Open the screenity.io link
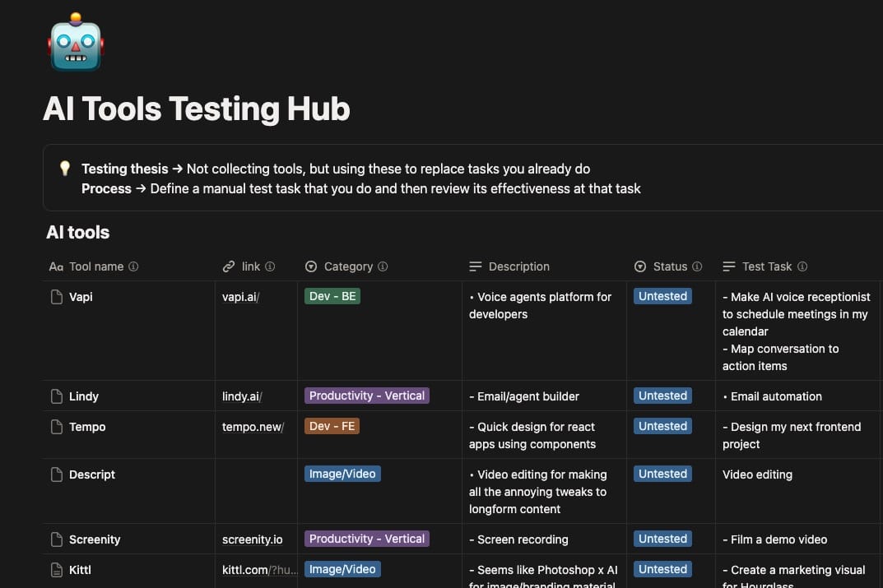The height and width of the screenshot is (588, 883). tap(252, 539)
